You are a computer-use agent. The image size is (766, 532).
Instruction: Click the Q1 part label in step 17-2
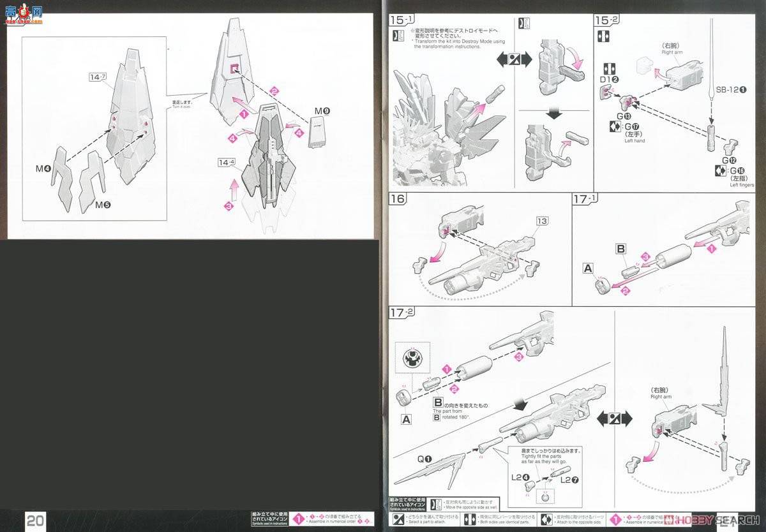point(425,458)
